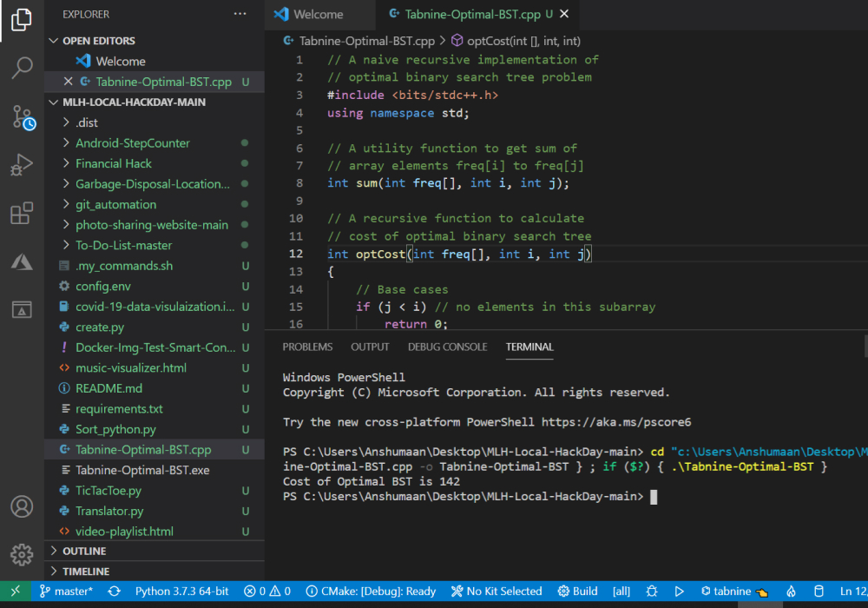Switch to the Problems panel tab

(x=307, y=347)
